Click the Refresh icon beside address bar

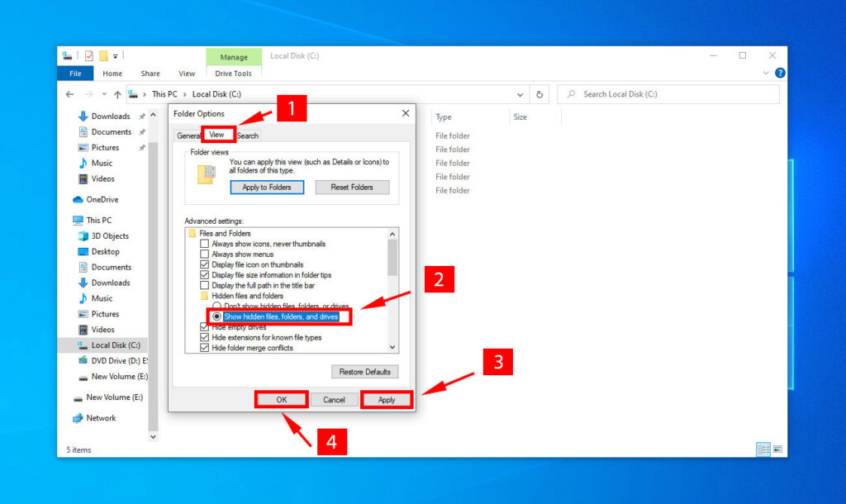(539, 94)
